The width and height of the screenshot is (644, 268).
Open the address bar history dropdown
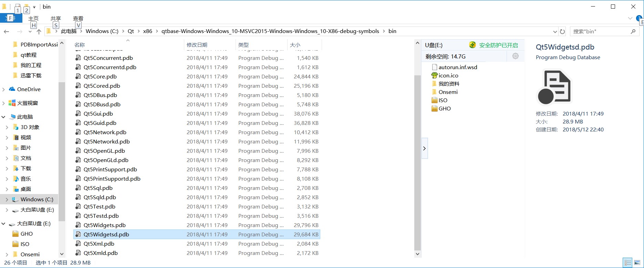pyautogui.click(x=555, y=32)
